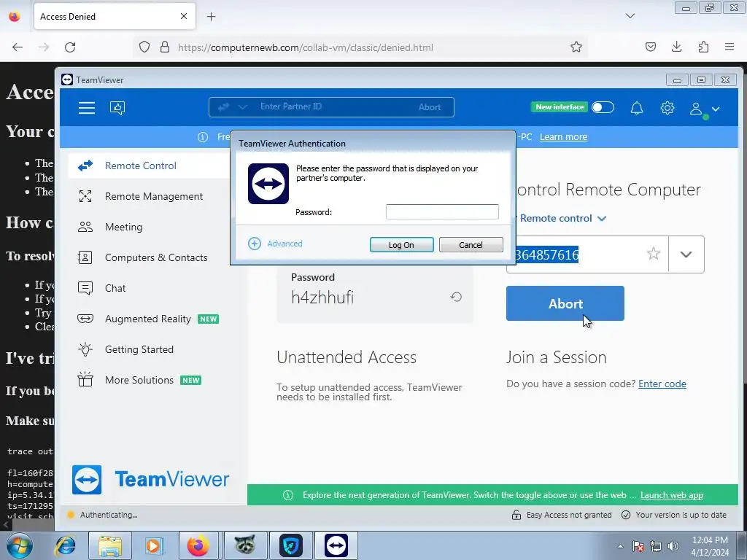Open a new Firefox tab

point(211,17)
